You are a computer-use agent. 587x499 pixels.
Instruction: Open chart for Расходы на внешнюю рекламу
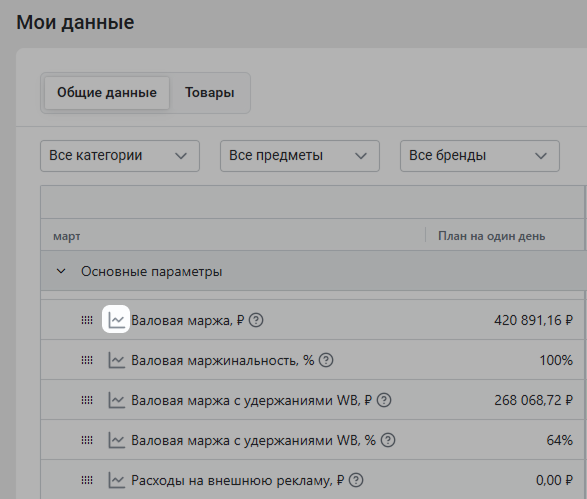click(116, 480)
